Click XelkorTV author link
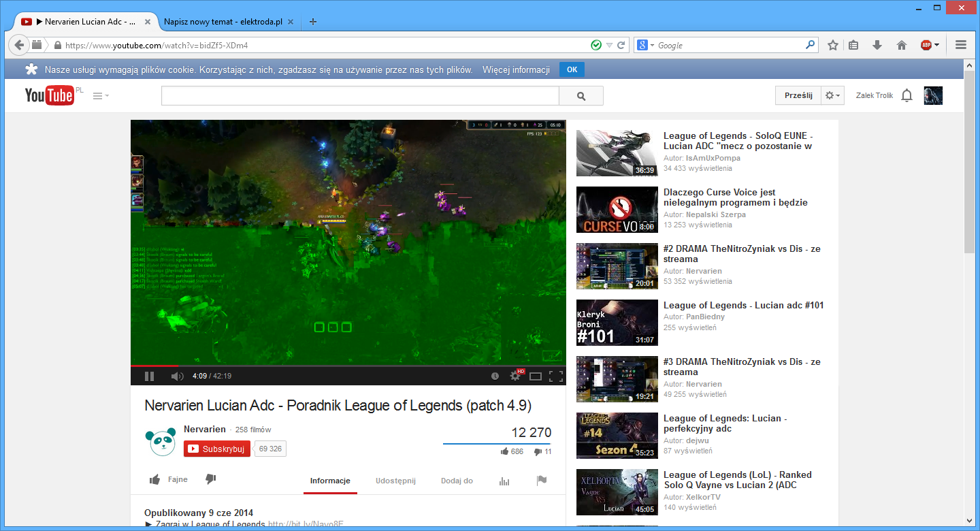This screenshot has width=980, height=531. [703, 497]
